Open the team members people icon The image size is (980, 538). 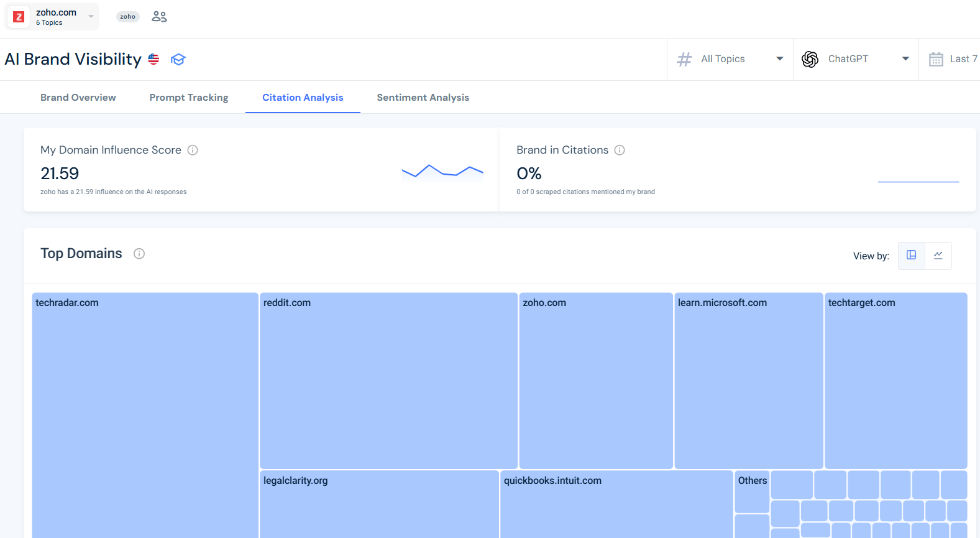click(x=160, y=17)
